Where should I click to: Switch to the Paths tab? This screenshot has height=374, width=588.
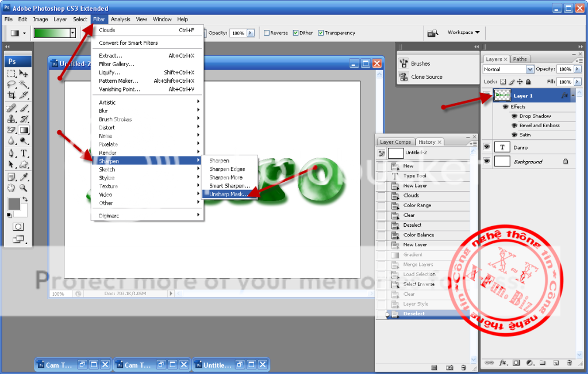[x=520, y=59]
